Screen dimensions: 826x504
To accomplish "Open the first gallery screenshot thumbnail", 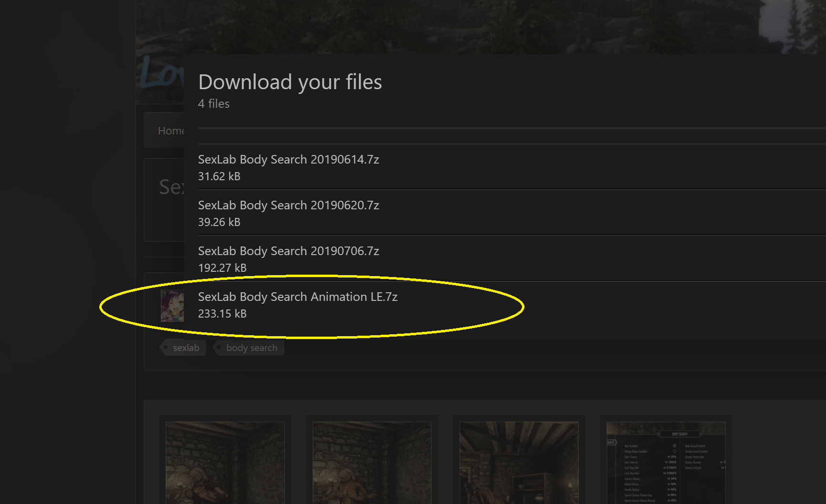I will click(x=225, y=463).
